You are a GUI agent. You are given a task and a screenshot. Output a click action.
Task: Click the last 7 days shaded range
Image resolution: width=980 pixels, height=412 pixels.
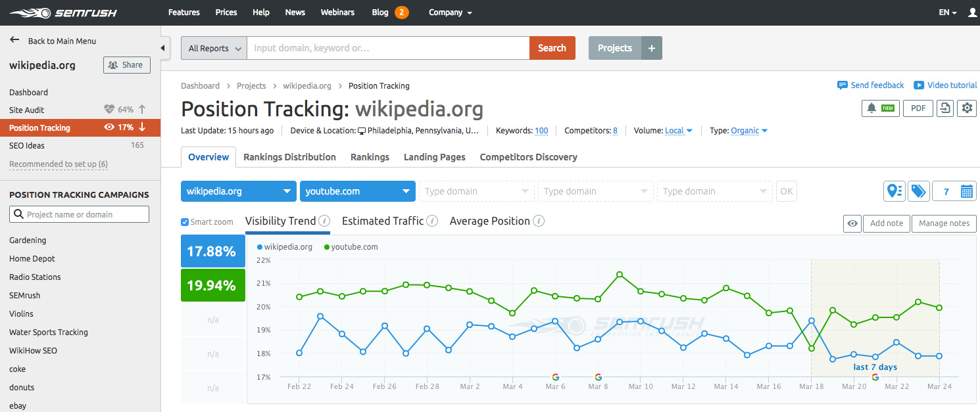[x=875, y=319]
